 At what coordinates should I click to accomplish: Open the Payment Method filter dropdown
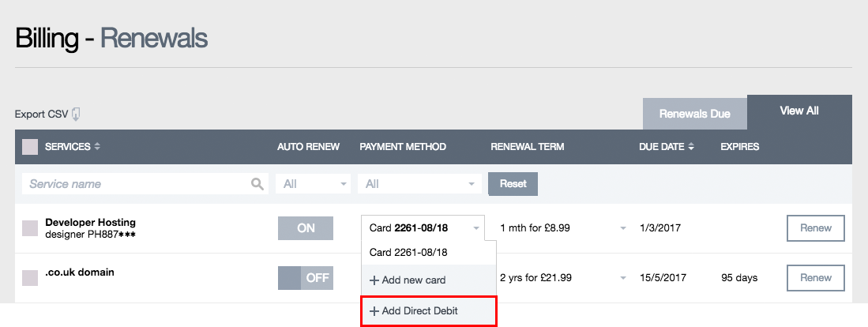419,184
